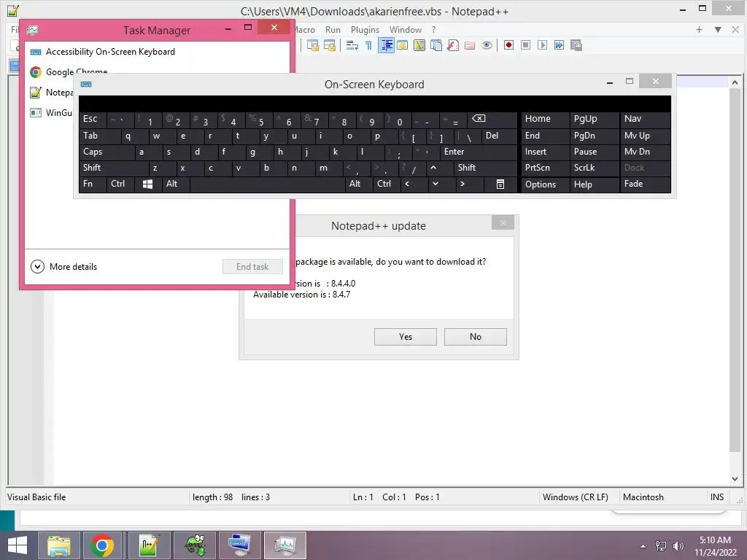
Task: Open the black triangle dropdown in menu bar
Action: 718,29
